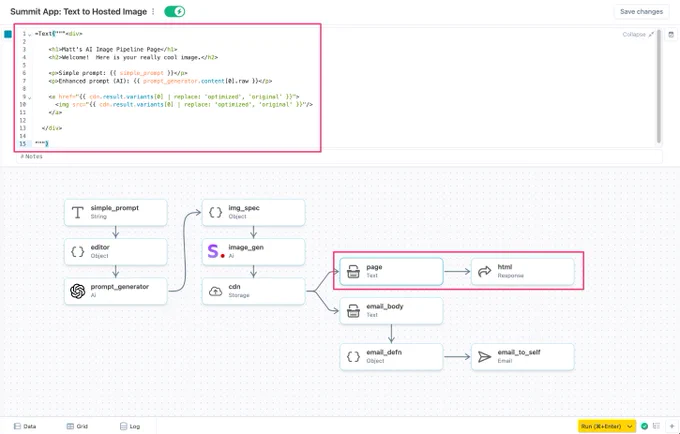Image resolution: width=680 pixels, height=434 pixels.
Task: Click the code editor's vertical scrollbar
Action: pyautogui.click(x=659, y=86)
